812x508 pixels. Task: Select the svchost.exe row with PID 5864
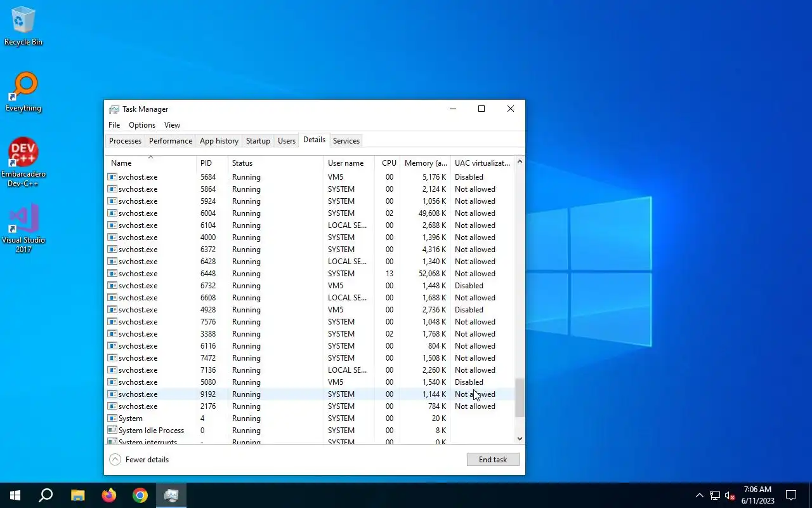pyautogui.click(x=310, y=189)
